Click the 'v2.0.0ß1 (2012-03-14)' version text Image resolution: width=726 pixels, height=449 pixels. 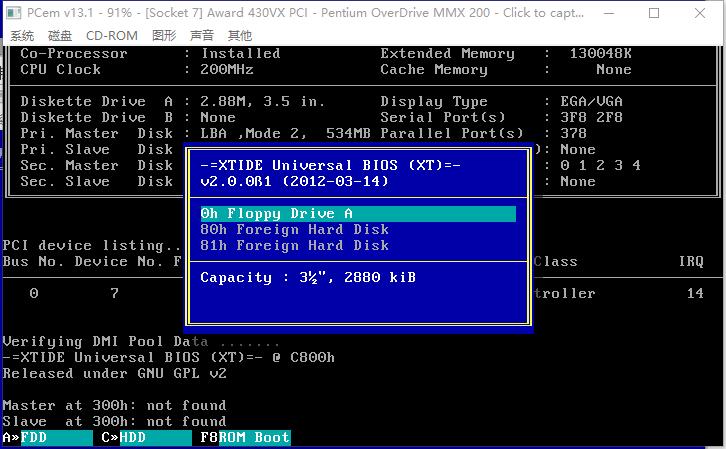[x=294, y=181]
